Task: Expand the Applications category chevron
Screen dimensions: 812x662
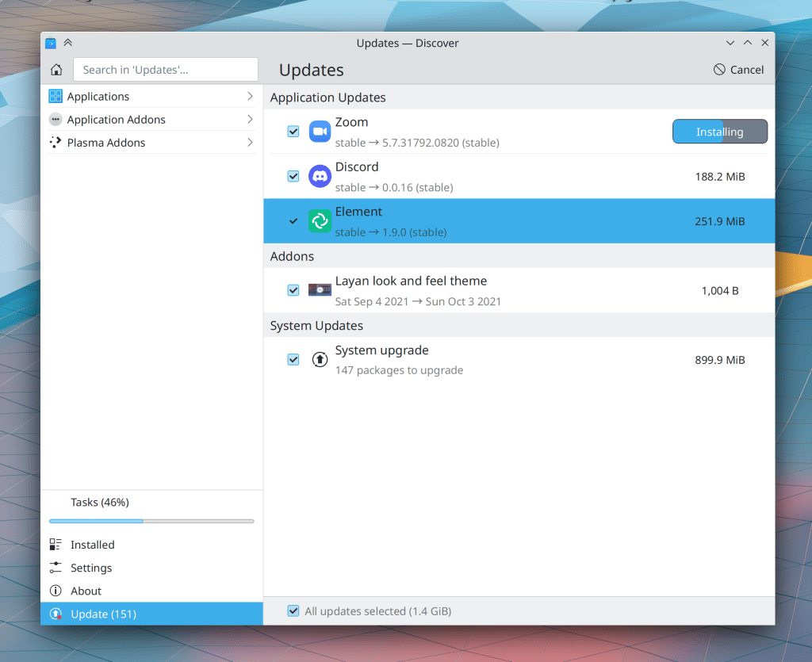Action: pyautogui.click(x=250, y=97)
